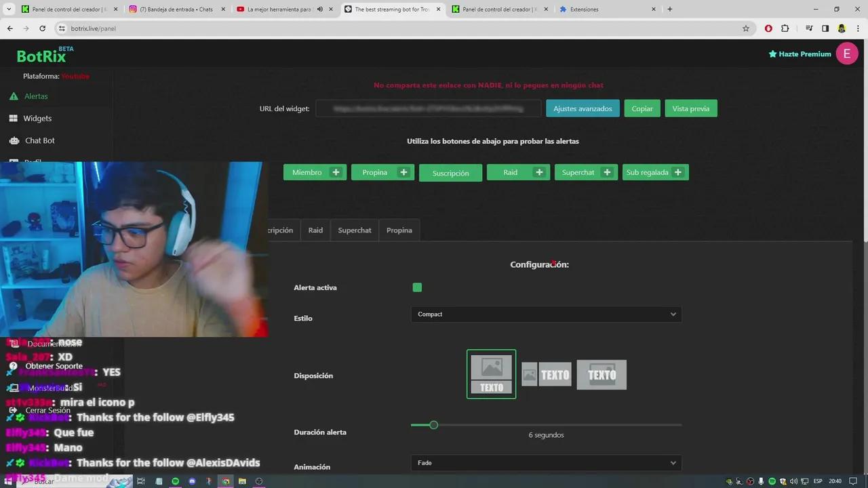Switch to the Superchat settings tab

355,230
